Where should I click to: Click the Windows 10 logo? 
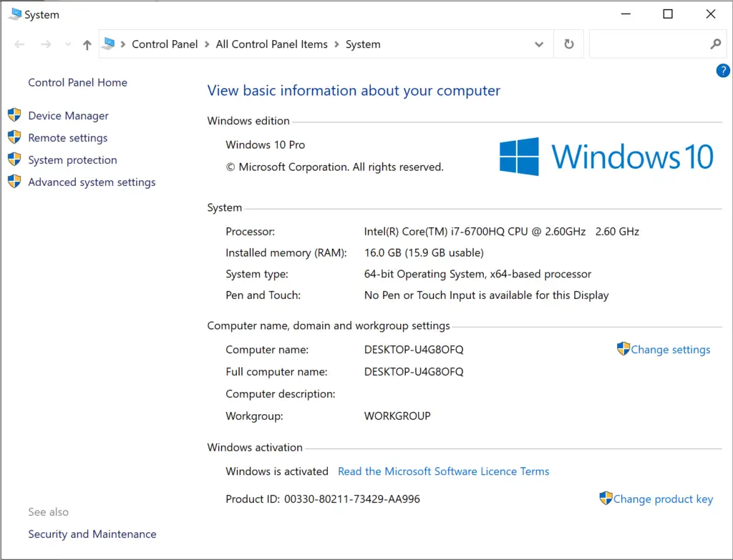(x=606, y=157)
